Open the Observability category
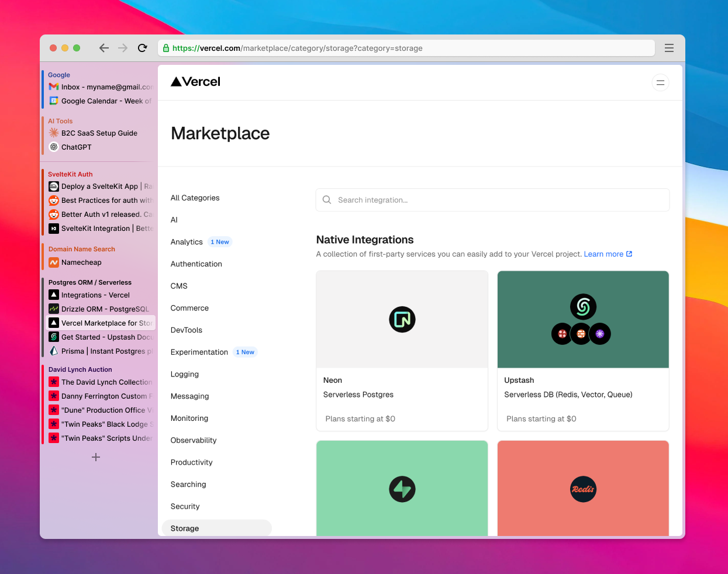Screen dimensions: 728x574 click(194, 440)
